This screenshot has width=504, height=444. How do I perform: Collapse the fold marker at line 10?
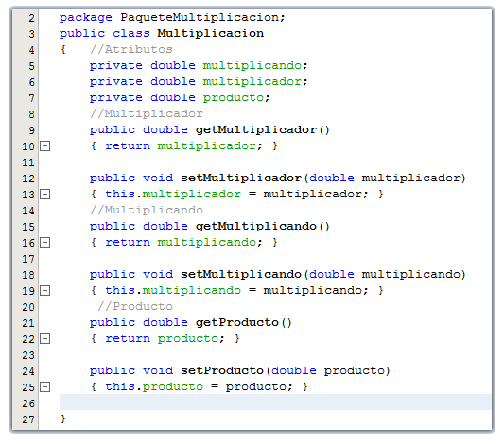pos(45,146)
